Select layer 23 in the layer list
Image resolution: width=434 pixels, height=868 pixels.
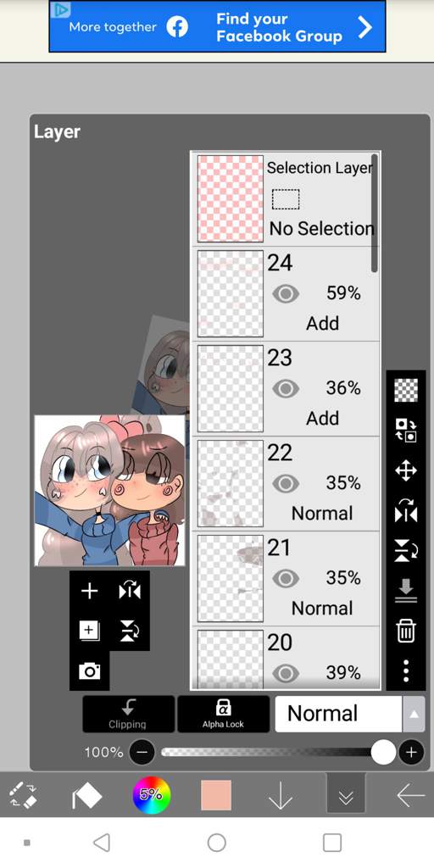[286, 388]
